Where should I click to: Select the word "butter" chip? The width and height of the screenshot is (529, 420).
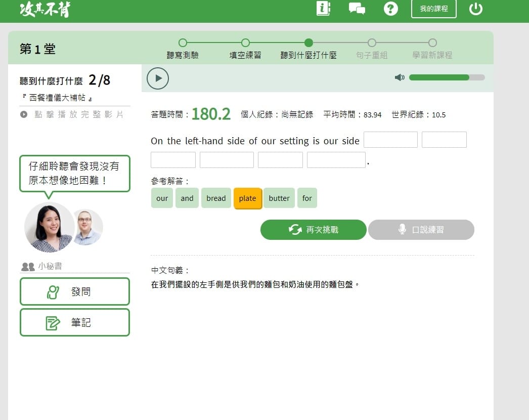(279, 198)
